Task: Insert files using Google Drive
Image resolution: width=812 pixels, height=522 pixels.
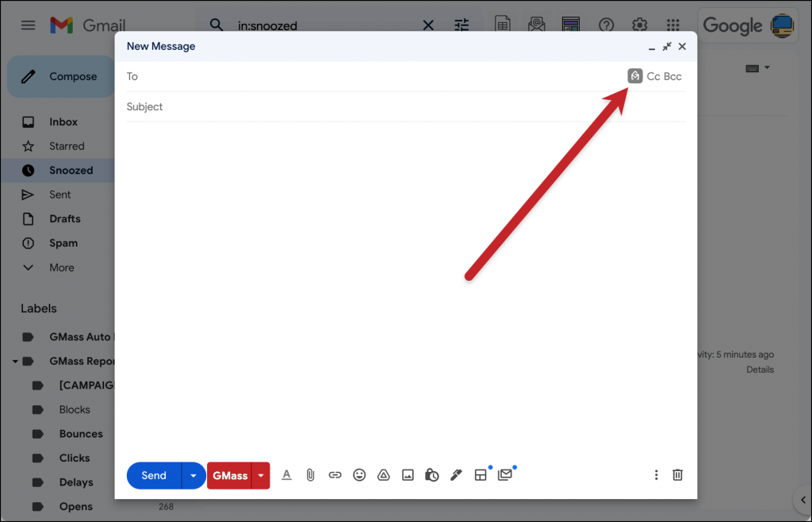Action: click(383, 474)
